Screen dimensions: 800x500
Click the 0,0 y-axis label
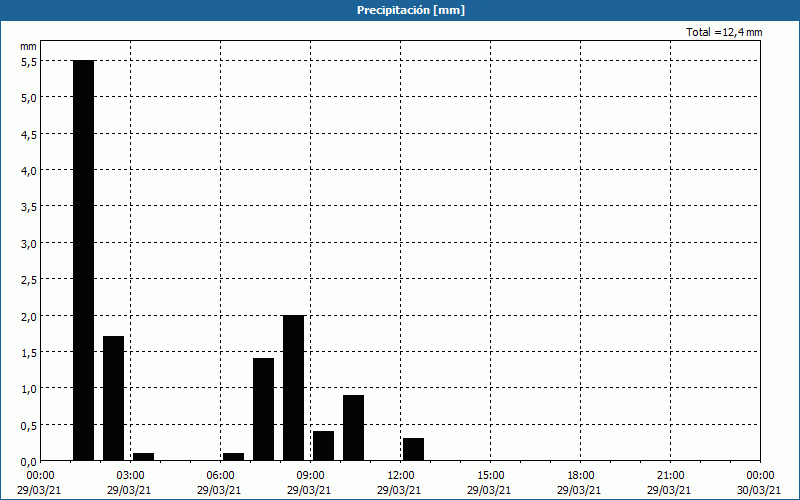coord(29,462)
